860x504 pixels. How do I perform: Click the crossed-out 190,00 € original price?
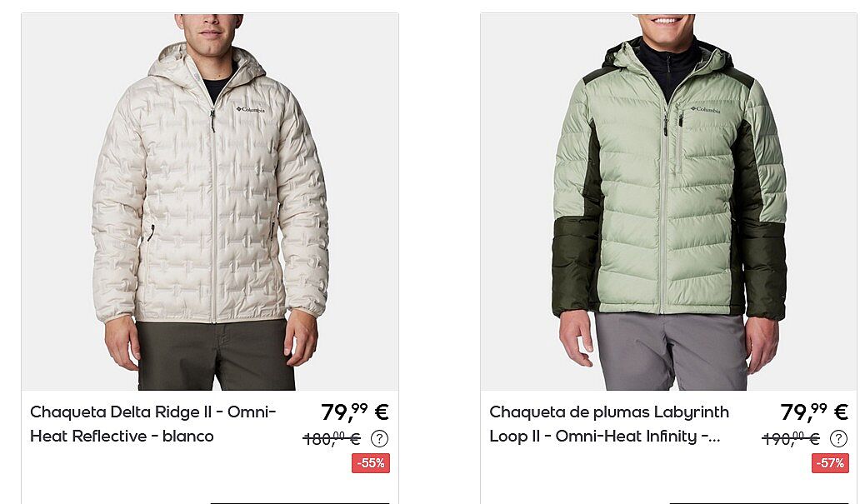click(x=791, y=439)
